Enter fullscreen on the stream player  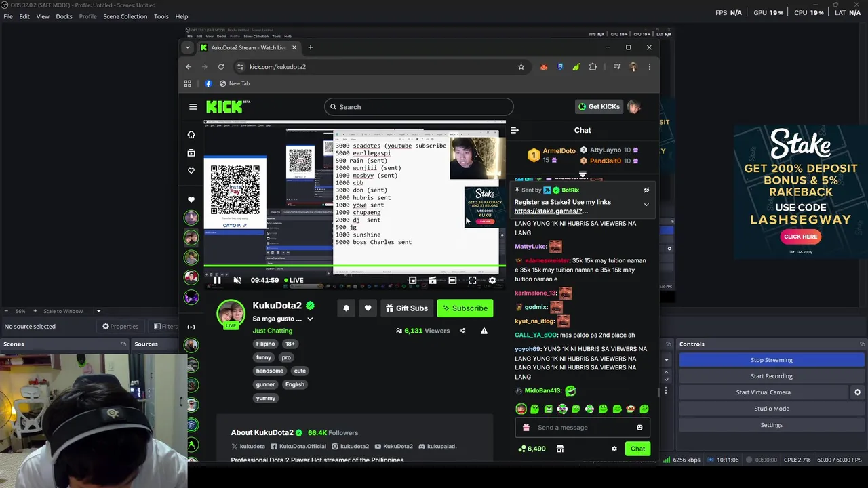(x=473, y=280)
